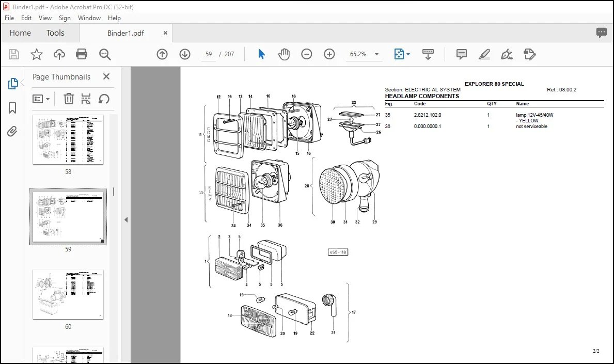Open the Sign menu
The image size is (614, 364).
point(65,18)
